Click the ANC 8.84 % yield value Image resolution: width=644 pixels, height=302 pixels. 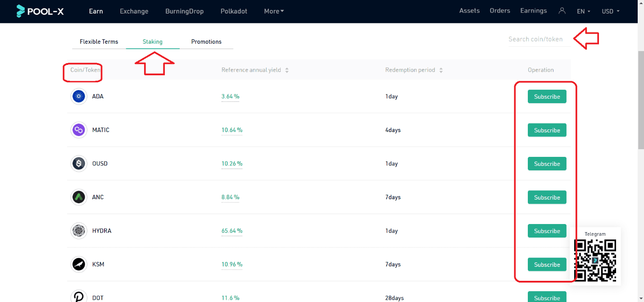pos(230,197)
